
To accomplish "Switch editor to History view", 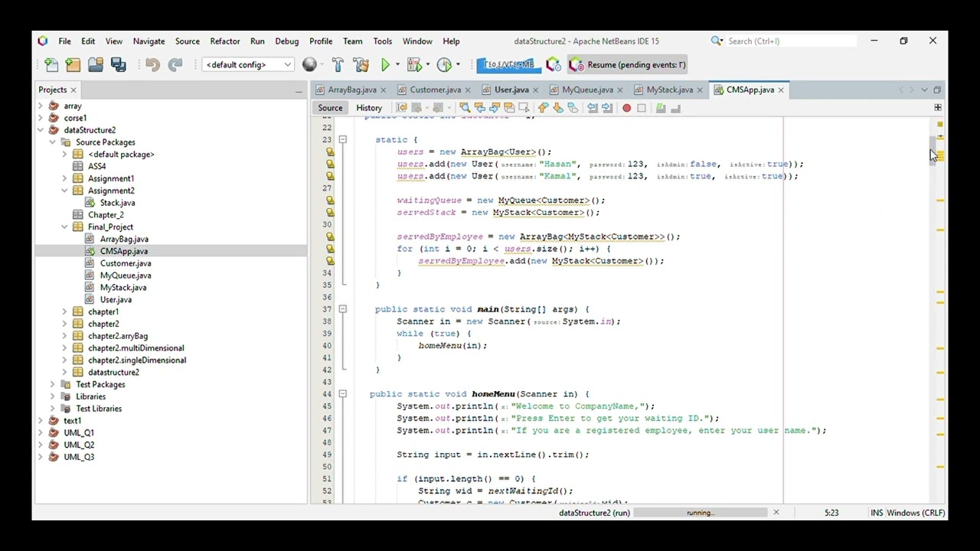I will click(x=368, y=108).
